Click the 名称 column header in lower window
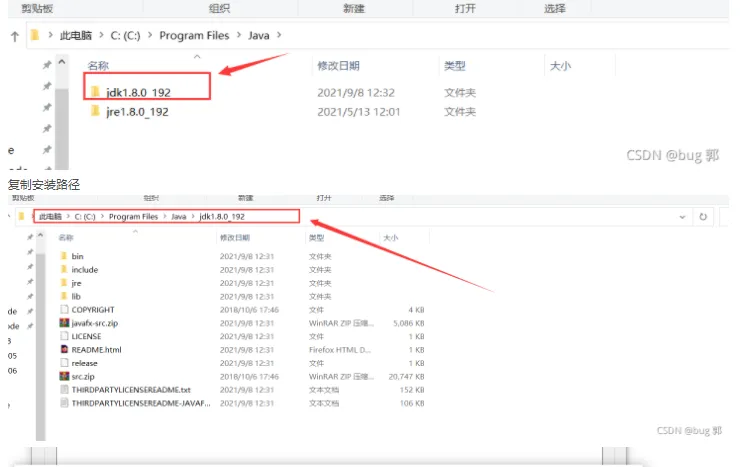The width and height of the screenshot is (740, 467). 66,237
